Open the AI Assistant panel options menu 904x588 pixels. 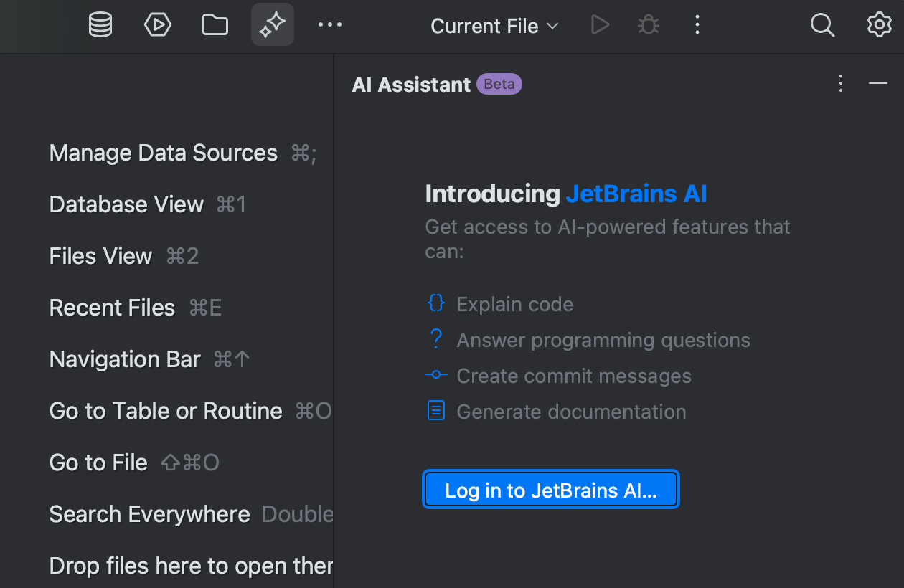tap(840, 84)
